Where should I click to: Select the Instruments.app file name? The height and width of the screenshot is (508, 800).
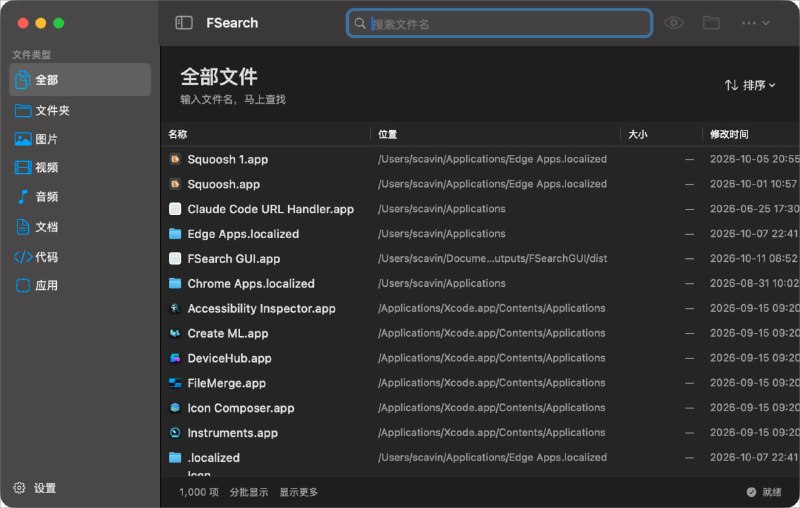click(233, 433)
